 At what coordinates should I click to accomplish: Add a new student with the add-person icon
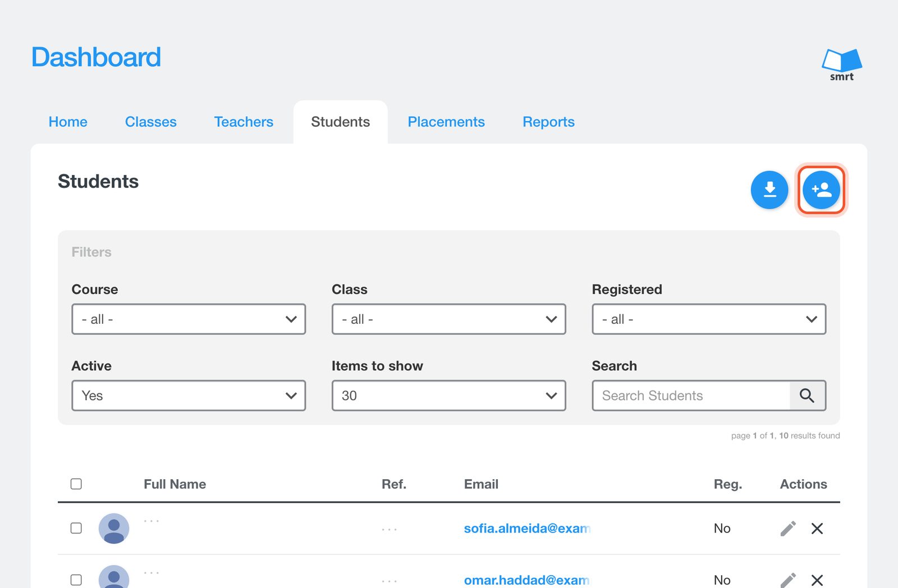tap(821, 190)
